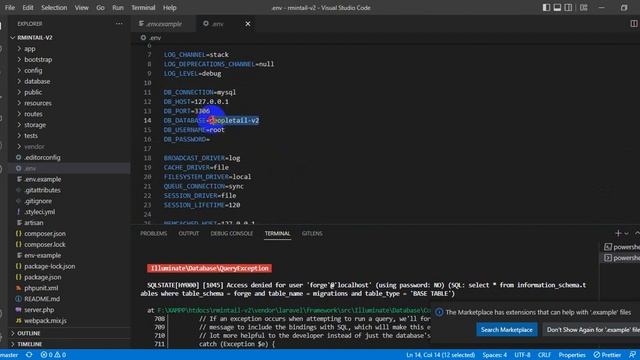Open the phpunit.xml file

click(41, 288)
